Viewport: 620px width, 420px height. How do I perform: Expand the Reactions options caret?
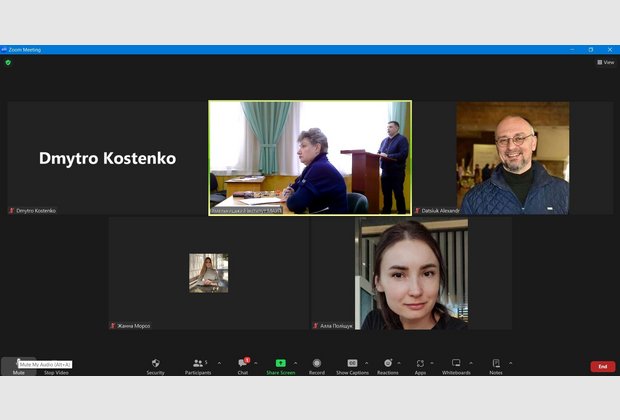(399, 363)
